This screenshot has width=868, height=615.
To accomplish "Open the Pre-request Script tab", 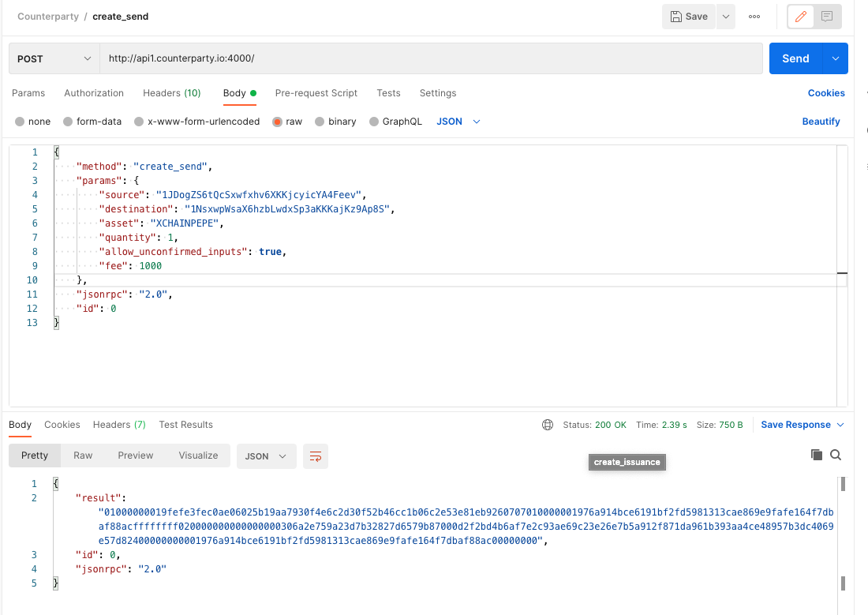I will (316, 93).
